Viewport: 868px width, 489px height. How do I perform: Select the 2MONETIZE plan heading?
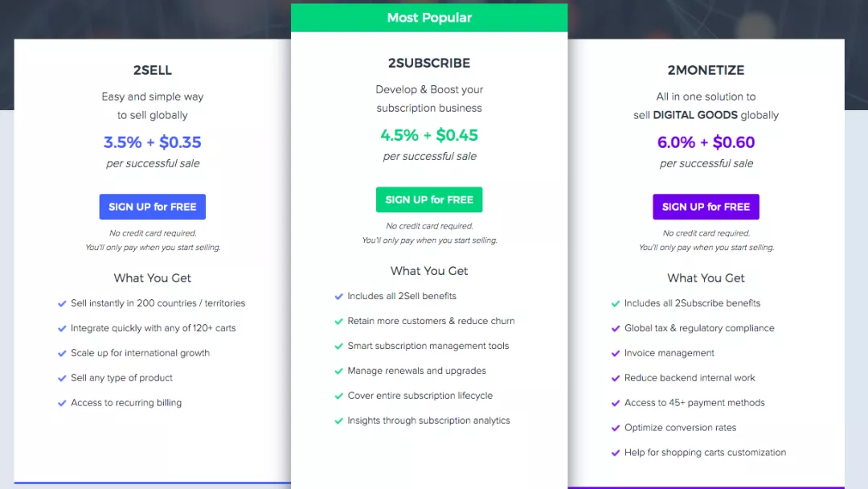point(706,70)
